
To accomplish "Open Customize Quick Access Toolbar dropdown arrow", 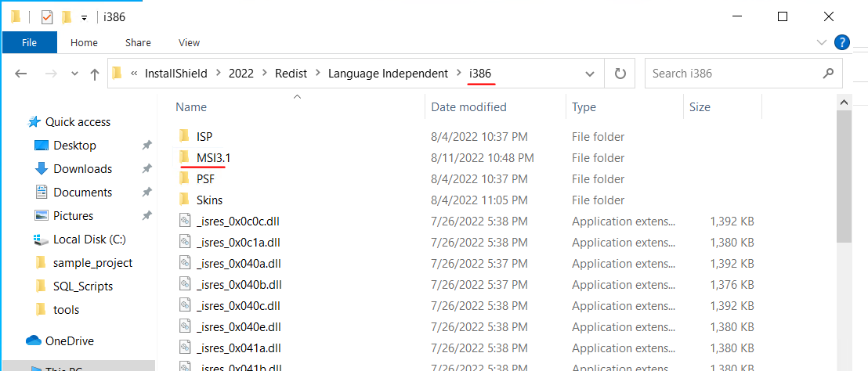I will 84,18.
